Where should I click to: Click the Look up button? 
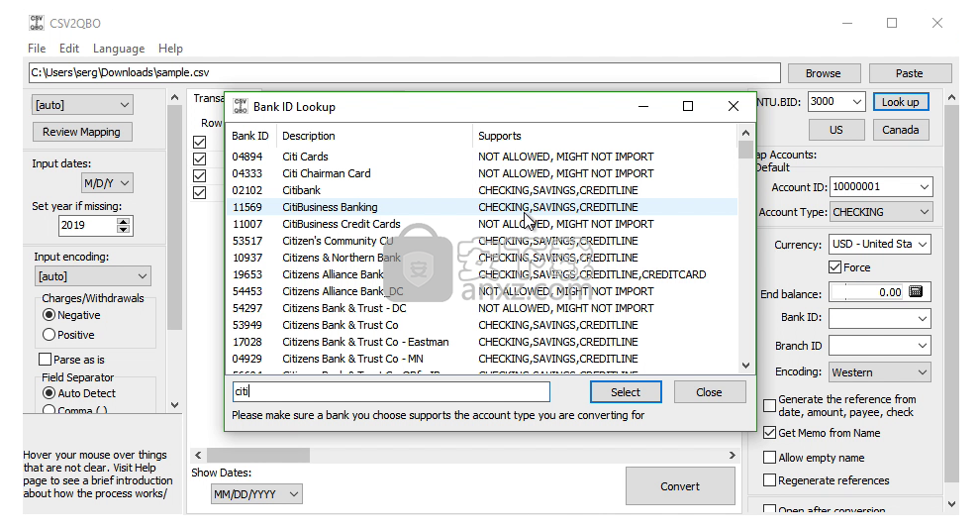point(901,102)
